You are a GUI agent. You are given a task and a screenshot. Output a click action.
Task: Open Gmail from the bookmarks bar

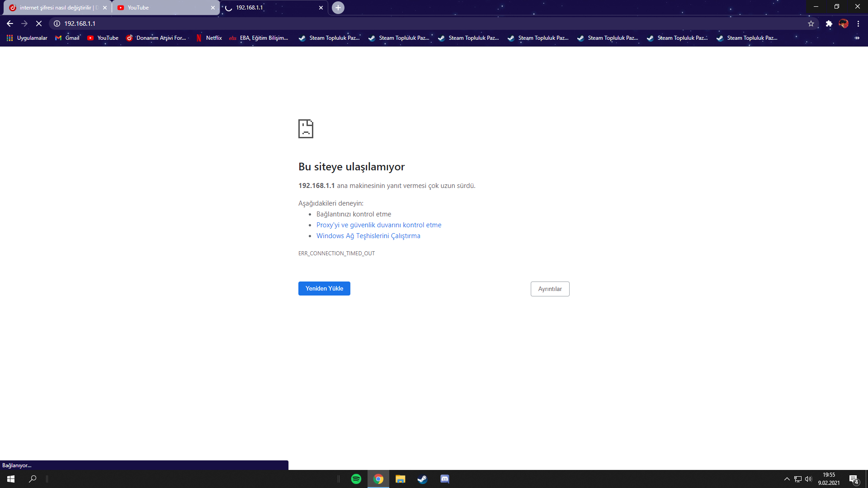[x=67, y=38]
